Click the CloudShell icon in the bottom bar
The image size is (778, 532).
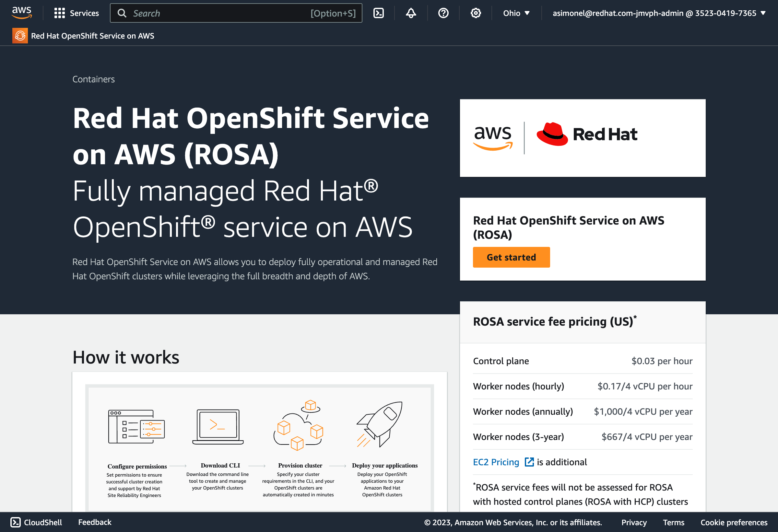(x=15, y=522)
